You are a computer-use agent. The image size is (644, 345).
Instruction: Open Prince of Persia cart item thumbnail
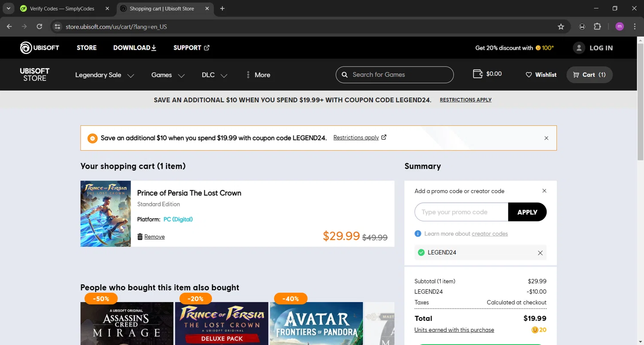(x=106, y=214)
